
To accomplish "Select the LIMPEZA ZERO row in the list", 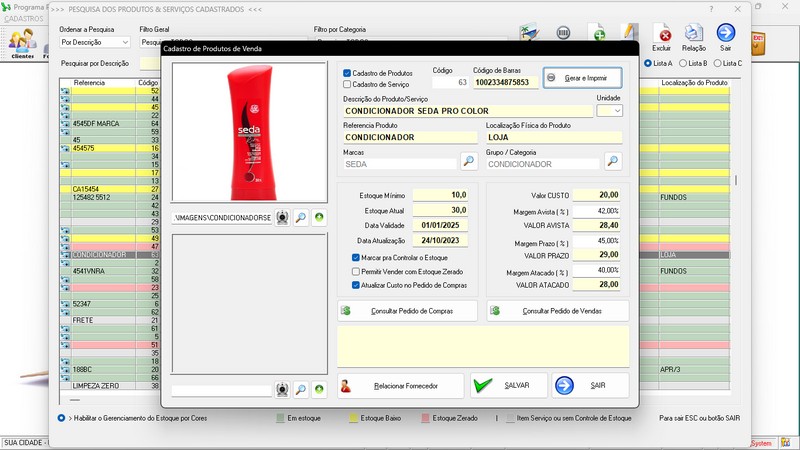I will click(110, 386).
